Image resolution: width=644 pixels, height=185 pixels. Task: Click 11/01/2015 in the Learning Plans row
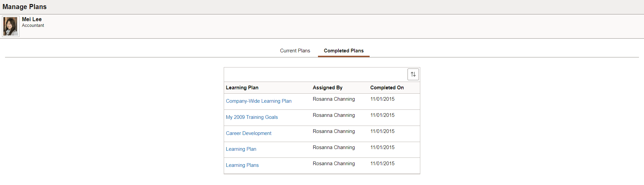click(382, 164)
